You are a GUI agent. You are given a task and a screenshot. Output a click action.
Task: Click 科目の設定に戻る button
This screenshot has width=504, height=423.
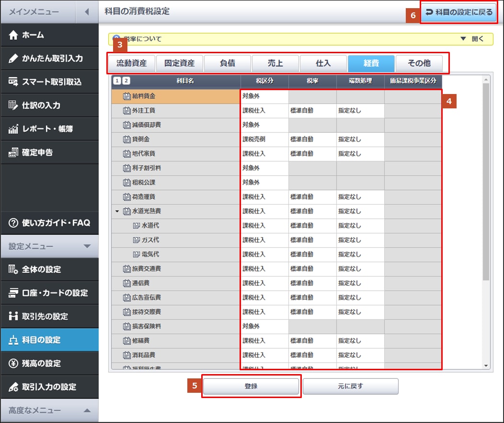tap(459, 12)
